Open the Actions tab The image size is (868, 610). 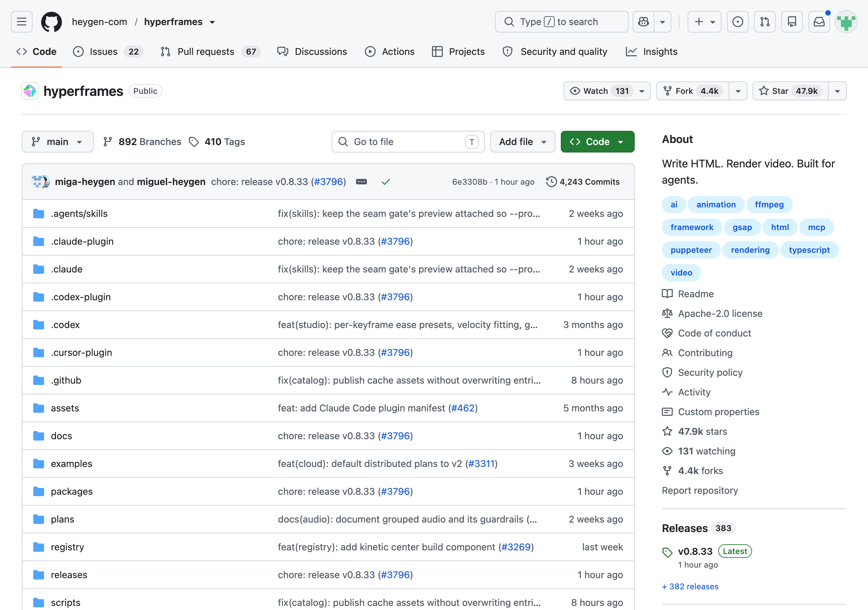click(x=389, y=52)
